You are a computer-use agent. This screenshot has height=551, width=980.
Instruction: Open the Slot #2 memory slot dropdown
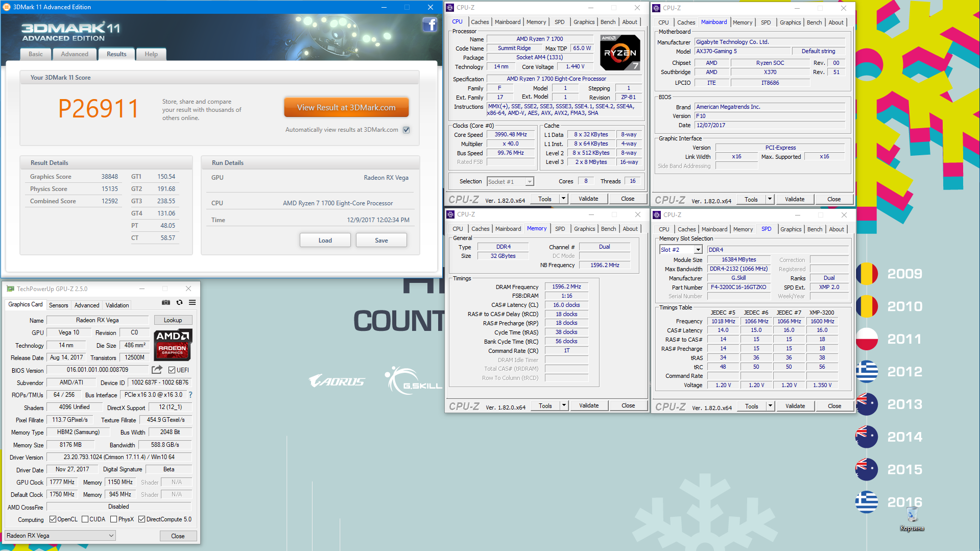click(x=681, y=250)
